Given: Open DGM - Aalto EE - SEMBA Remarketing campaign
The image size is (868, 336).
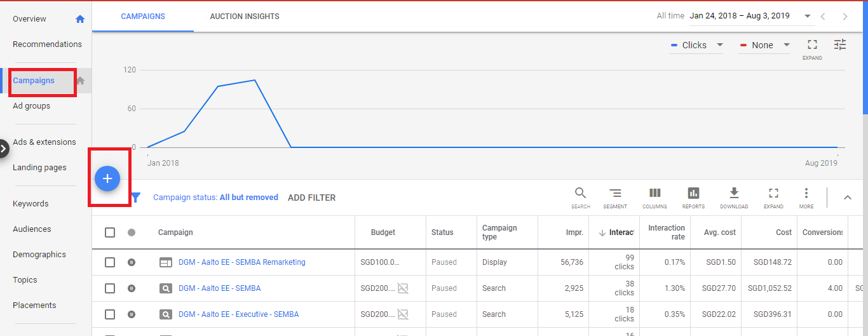Looking at the screenshot, I should (x=242, y=262).
